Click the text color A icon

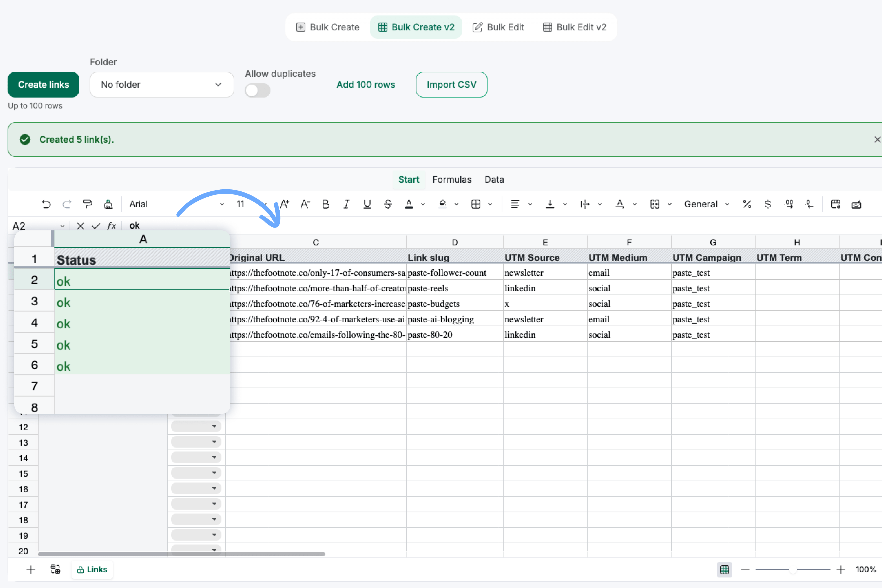pyautogui.click(x=409, y=204)
